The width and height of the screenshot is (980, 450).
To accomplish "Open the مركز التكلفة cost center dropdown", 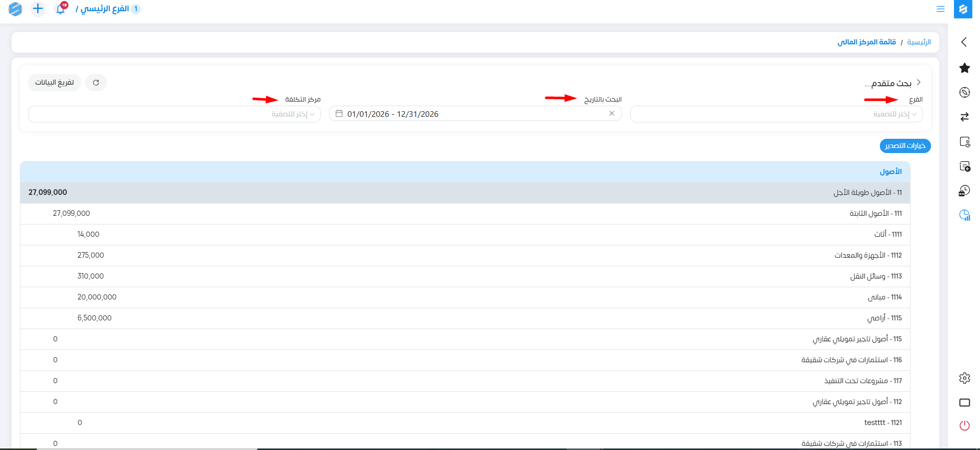I will coord(174,114).
